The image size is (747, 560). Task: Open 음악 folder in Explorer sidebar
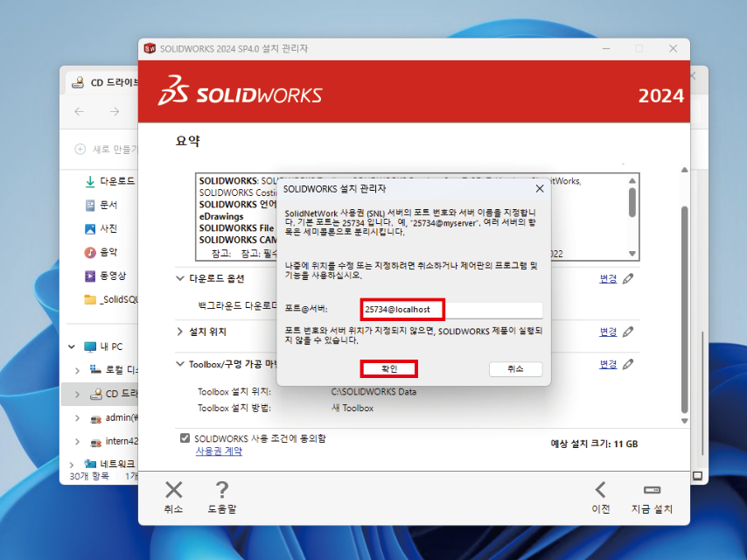click(x=101, y=252)
